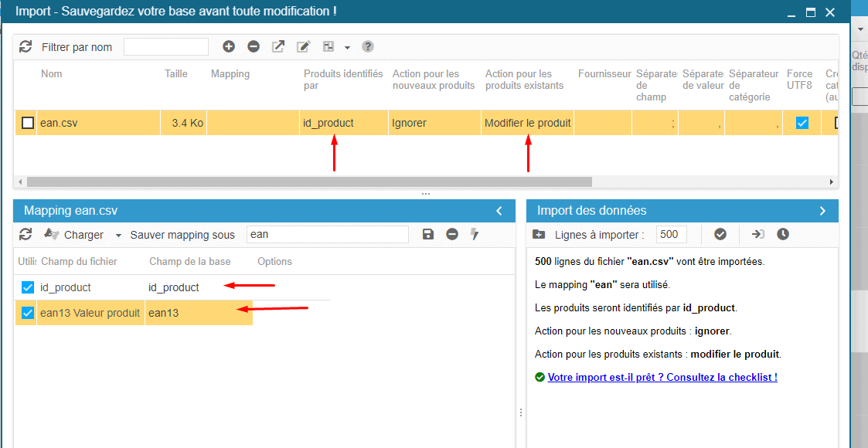
Task: Click the help question mark icon
Action: (368, 46)
